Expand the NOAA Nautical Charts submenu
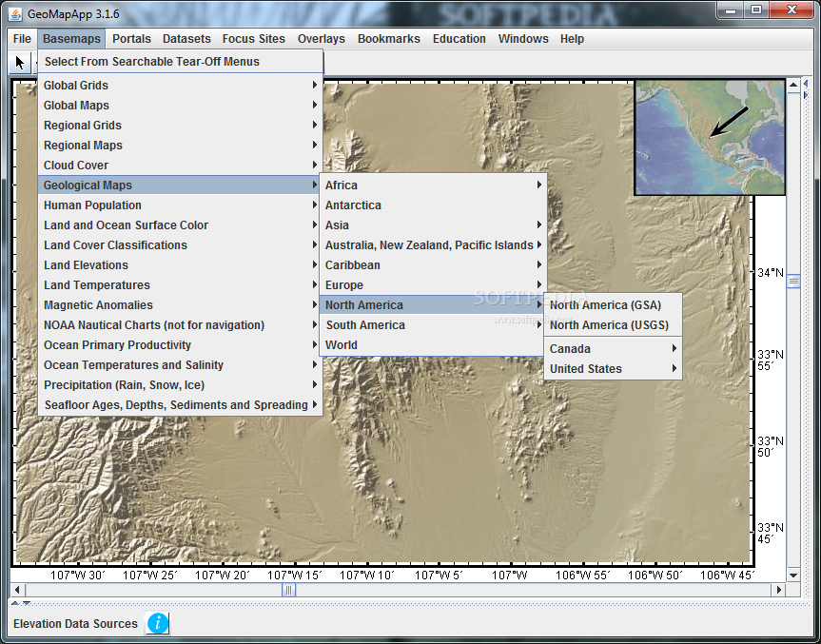The height and width of the screenshot is (644, 821). 180,325
